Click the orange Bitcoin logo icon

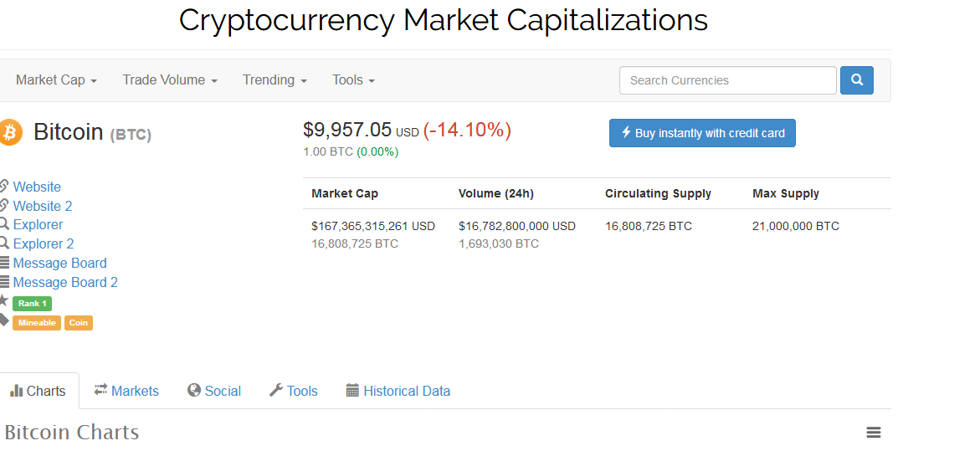pyautogui.click(x=10, y=132)
